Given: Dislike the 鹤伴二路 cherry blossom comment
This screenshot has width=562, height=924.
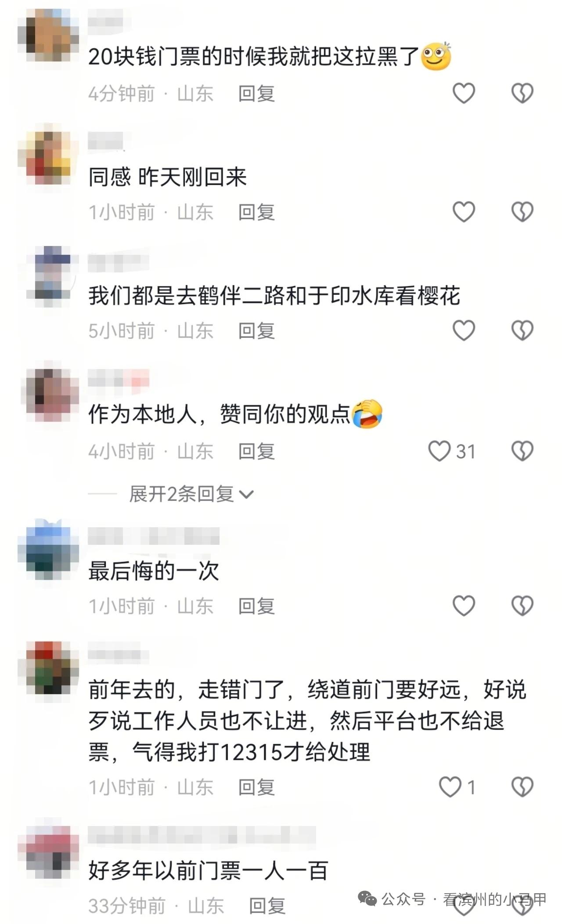Looking at the screenshot, I should tap(522, 330).
